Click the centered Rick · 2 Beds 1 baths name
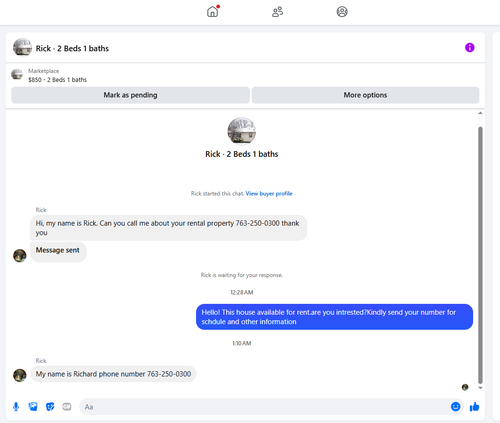This screenshot has height=423, width=500. click(x=242, y=154)
